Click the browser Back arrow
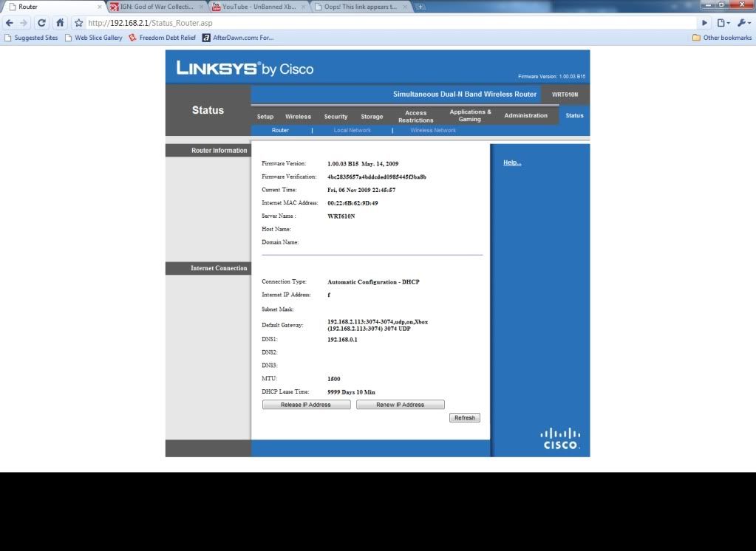 coord(9,23)
